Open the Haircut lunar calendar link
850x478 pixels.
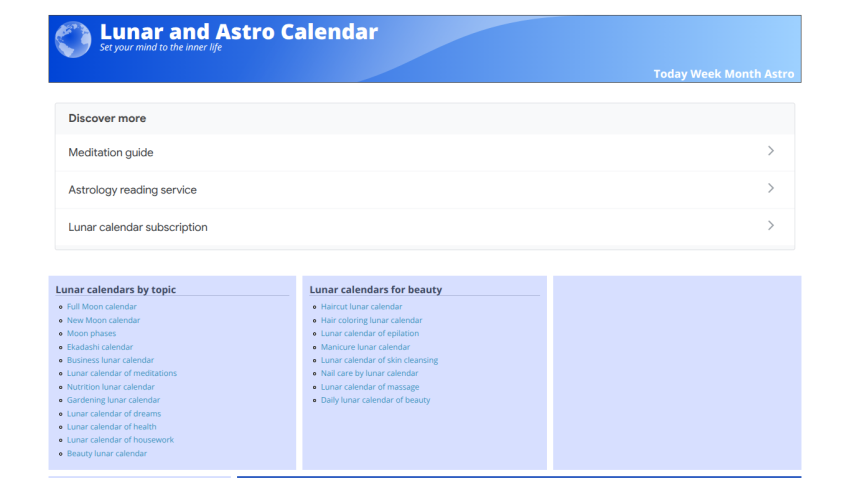click(361, 307)
